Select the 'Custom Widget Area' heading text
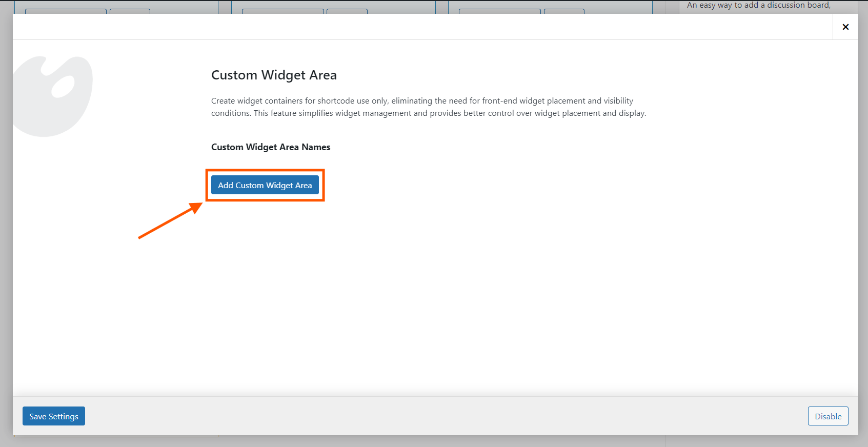The width and height of the screenshot is (868, 447). tap(274, 75)
